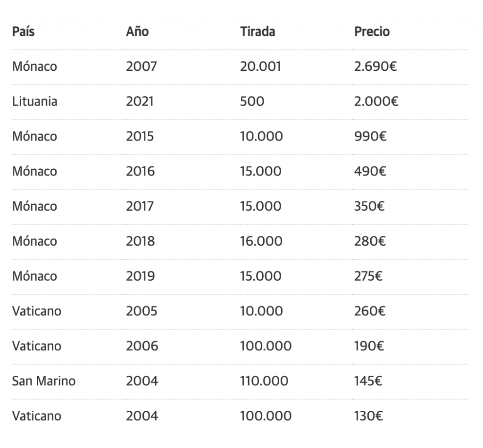Select the year 2021 cell
The image size is (483, 448).
tap(140, 101)
